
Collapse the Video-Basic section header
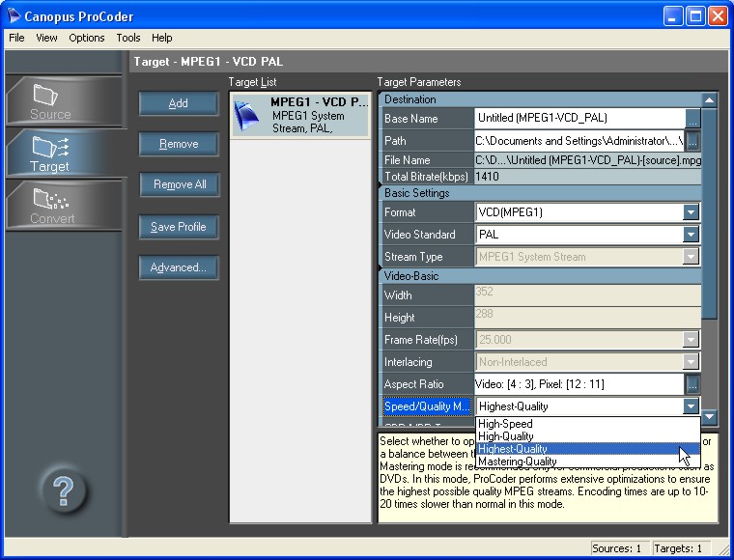(x=540, y=276)
